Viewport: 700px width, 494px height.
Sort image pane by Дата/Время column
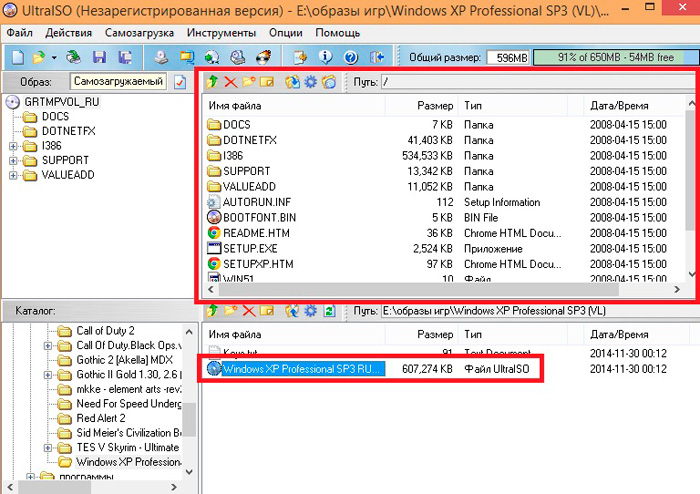point(633,106)
